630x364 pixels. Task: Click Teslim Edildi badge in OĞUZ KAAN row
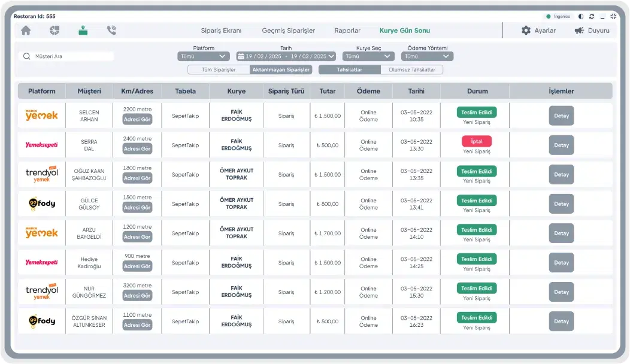point(477,171)
